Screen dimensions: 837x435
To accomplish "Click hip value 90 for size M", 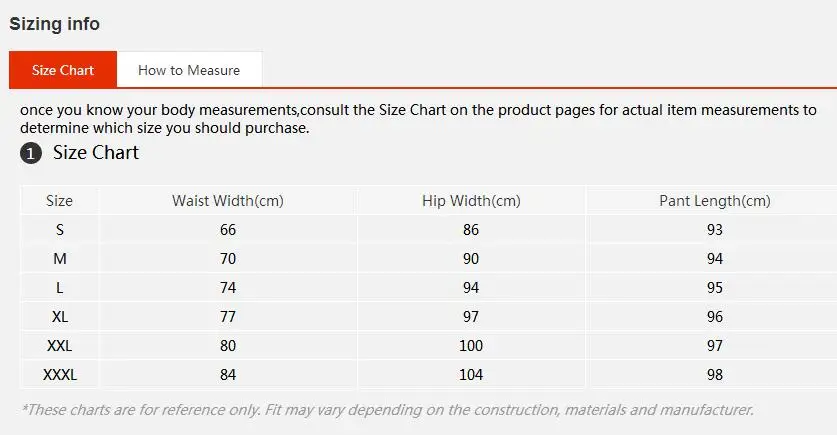I will click(471, 259).
